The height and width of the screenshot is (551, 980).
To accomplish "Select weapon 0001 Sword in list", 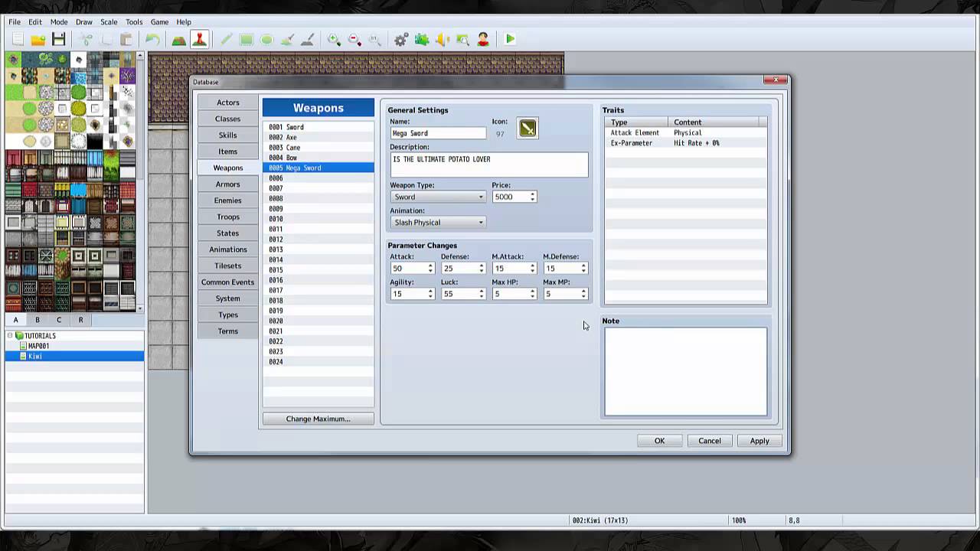I will tap(318, 127).
